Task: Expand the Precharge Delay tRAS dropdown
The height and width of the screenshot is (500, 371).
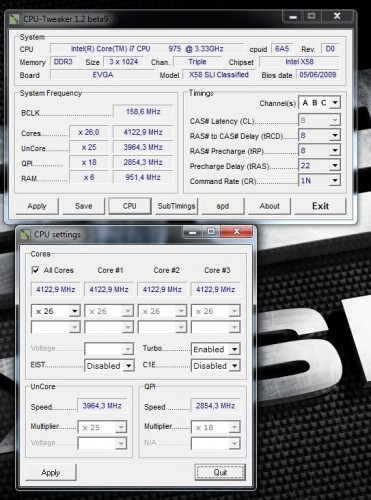Action: coord(319,166)
